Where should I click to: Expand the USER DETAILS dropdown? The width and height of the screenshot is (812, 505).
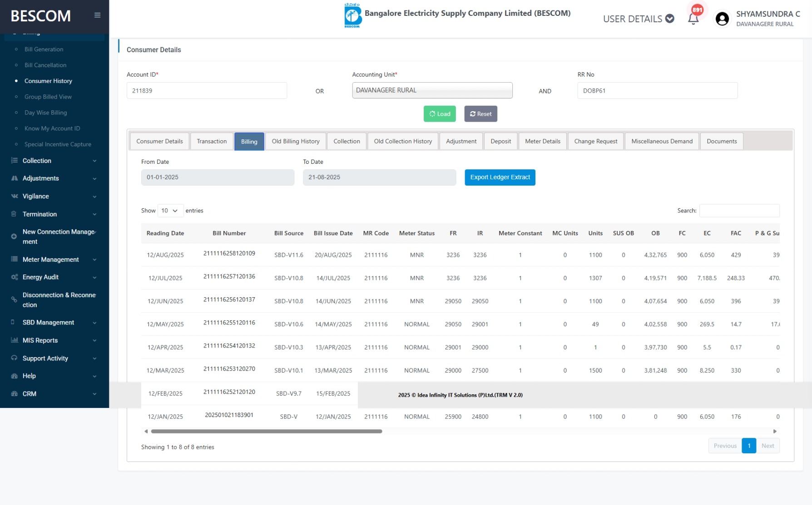pos(638,19)
